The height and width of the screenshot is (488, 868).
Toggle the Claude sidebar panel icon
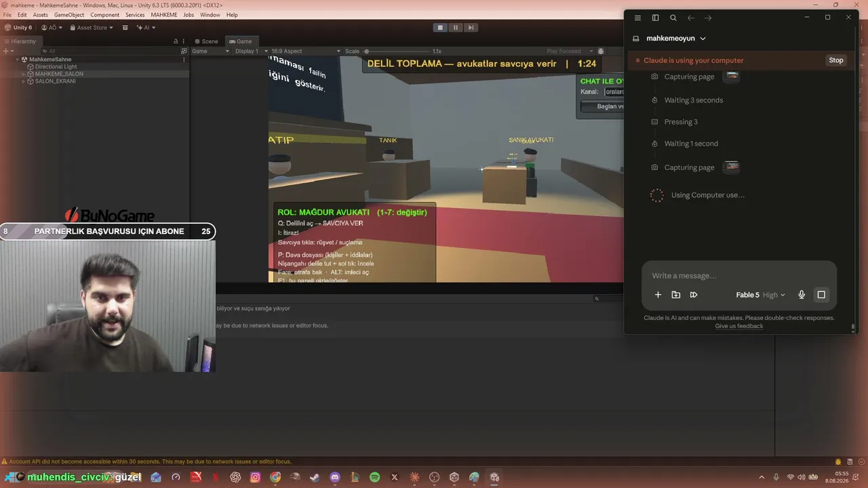coord(655,18)
